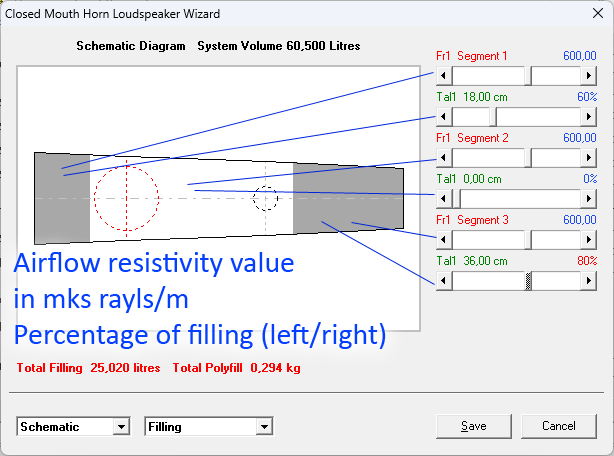Click left arrow of Tal1 0,00 cm slider
Screen dimensions: 614x456
(444, 198)
